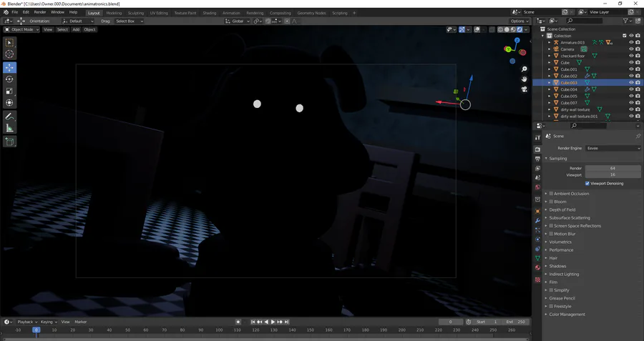Screen dimensions: 644x341
Task: Open the File menu
Action: [x=14, y=12]
